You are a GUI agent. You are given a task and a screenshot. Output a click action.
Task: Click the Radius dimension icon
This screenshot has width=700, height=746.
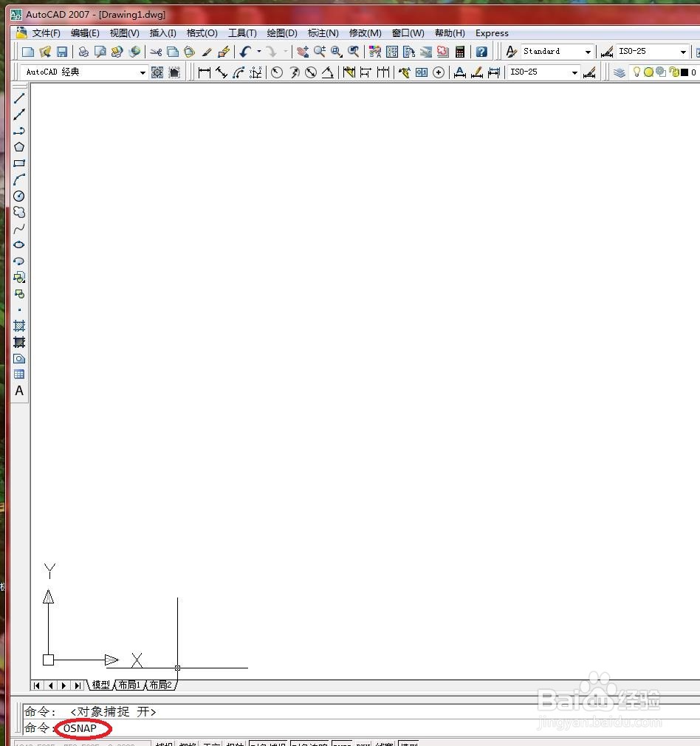(x=277, y=72)
